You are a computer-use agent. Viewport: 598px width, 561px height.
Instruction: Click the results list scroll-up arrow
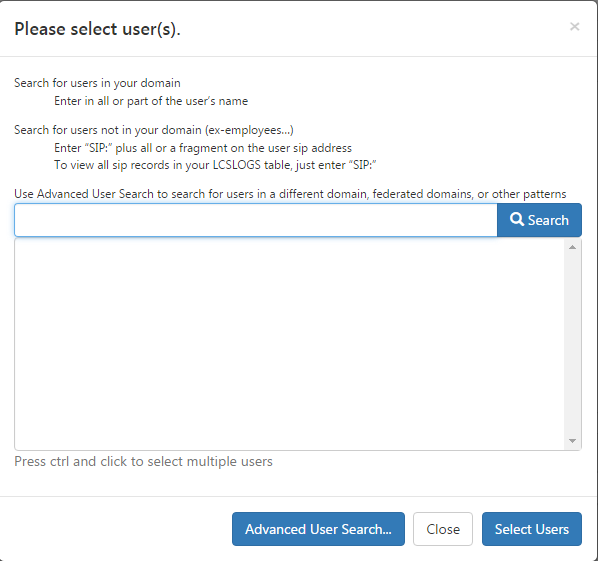pyautogui.click(x=572, y=248)
